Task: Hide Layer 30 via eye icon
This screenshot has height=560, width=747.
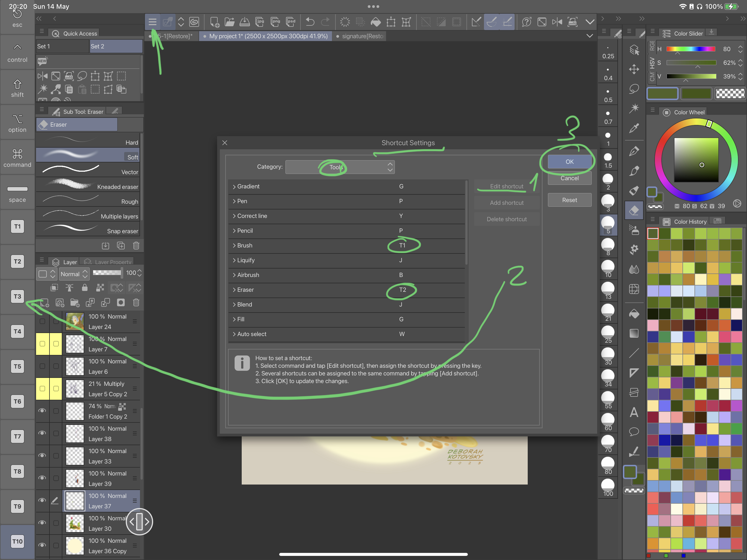Action: [42, 523]
